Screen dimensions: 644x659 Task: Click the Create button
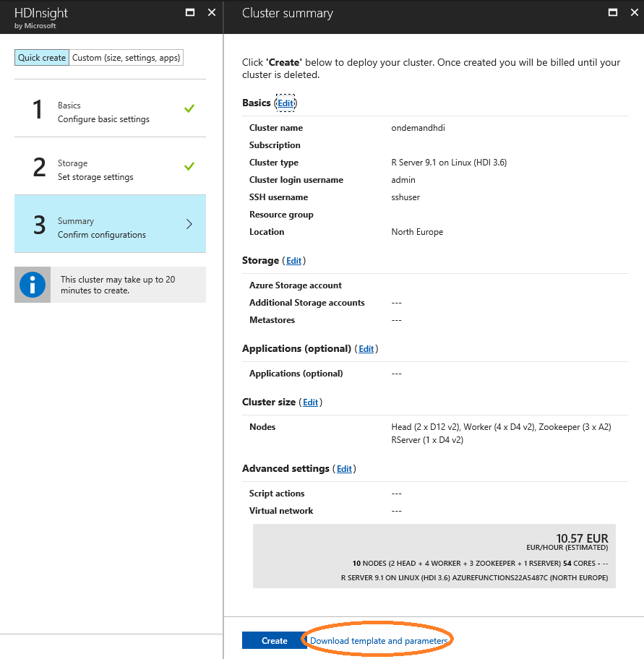click(x=275, y=640)
